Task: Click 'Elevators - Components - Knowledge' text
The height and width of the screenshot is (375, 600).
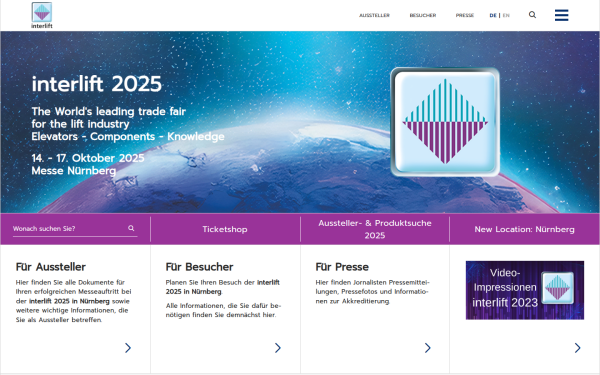Action: (128, 137)
